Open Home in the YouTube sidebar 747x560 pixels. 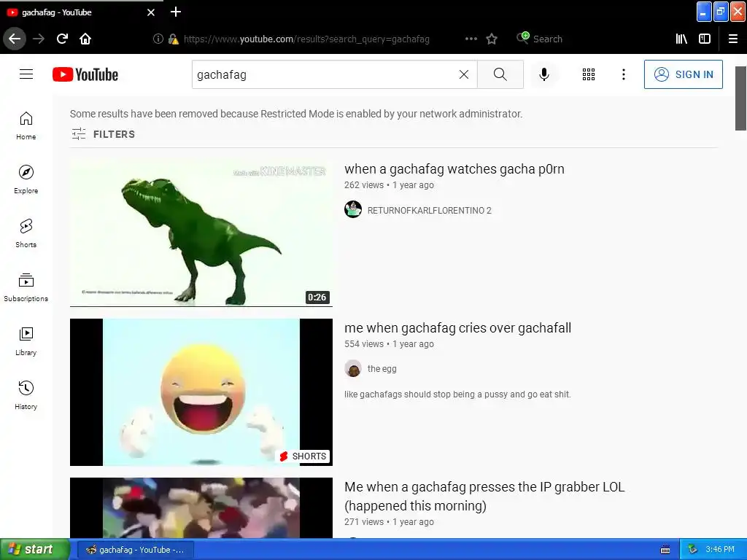tap(26, 125)
